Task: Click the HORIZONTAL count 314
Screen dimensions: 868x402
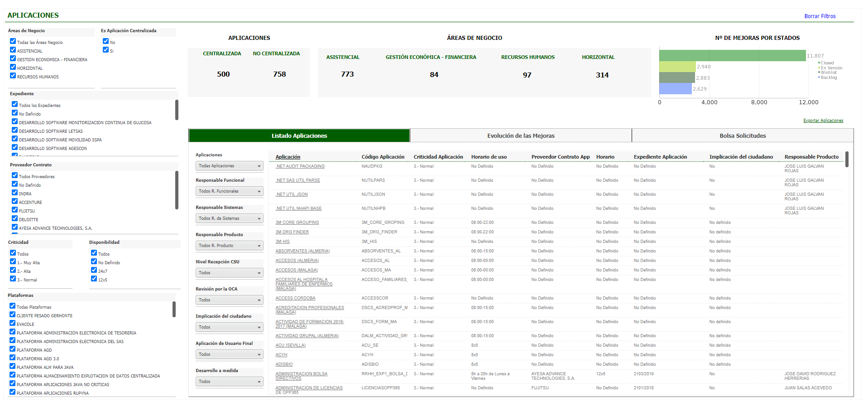Action: pos(602,75)
